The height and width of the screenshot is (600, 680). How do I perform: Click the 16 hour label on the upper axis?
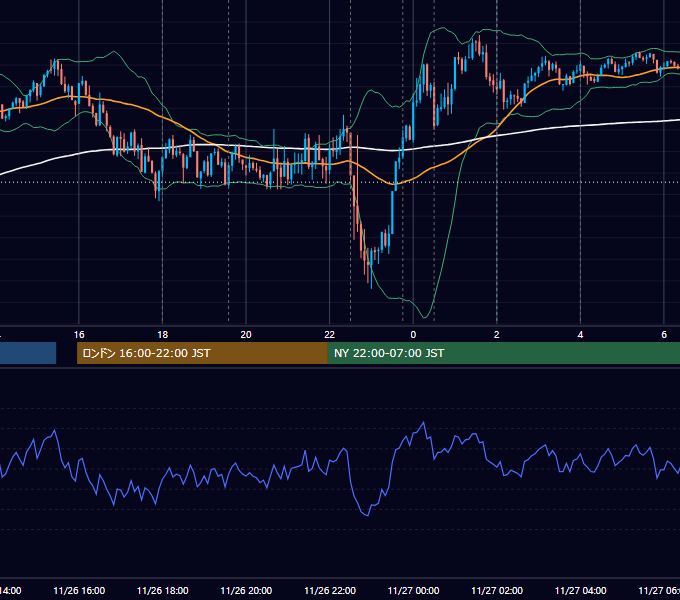(79, 335)
